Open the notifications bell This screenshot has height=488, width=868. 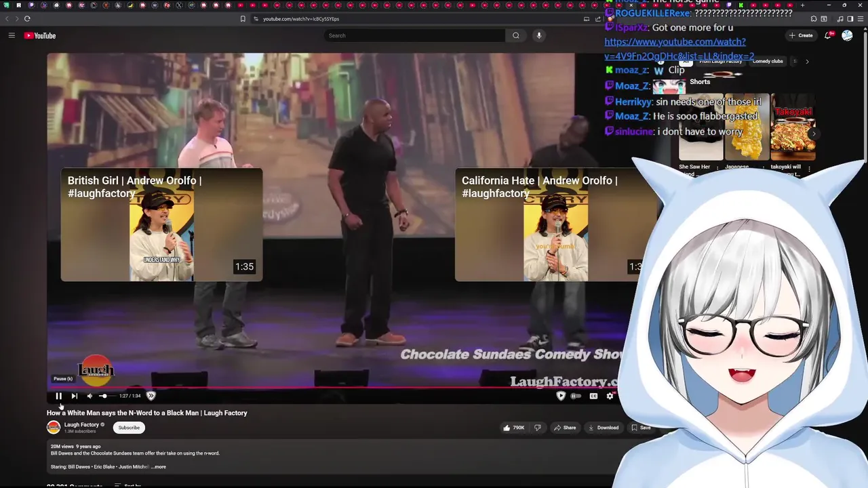[828, 35]
